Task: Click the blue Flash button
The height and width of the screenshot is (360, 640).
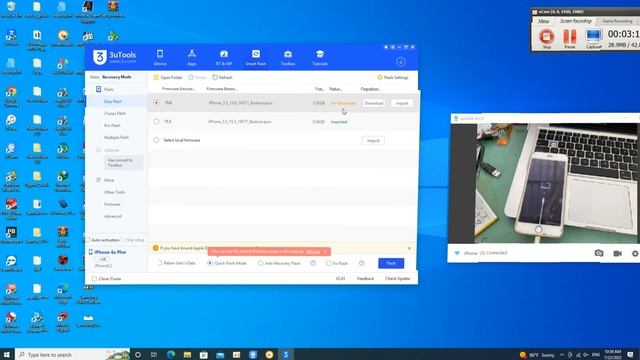Action: click(x=391, y=263)
